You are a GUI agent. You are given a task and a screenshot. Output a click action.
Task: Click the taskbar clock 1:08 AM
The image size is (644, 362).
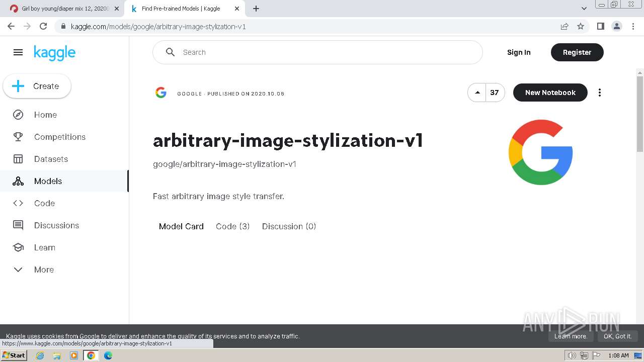point(618,355)
